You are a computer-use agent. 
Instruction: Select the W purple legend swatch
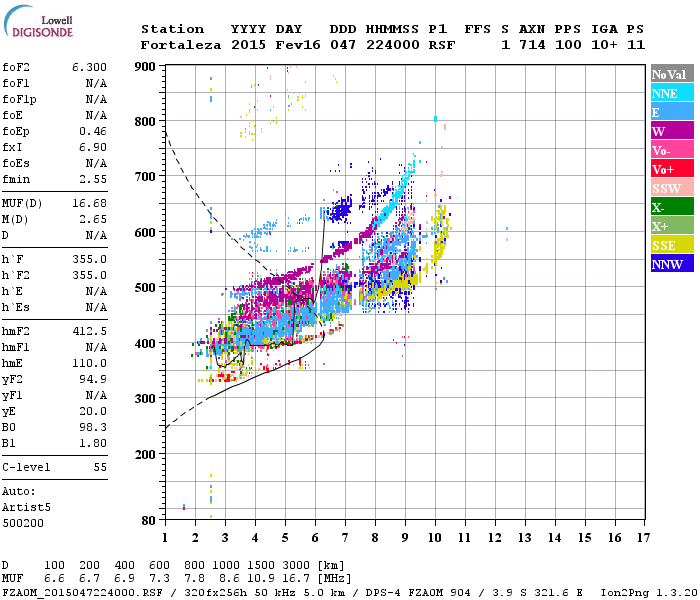coord(672,131)
